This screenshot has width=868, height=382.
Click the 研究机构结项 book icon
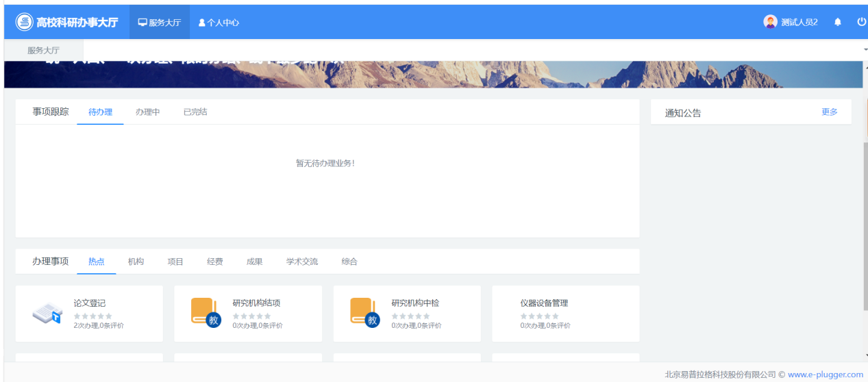coord(205,312)
